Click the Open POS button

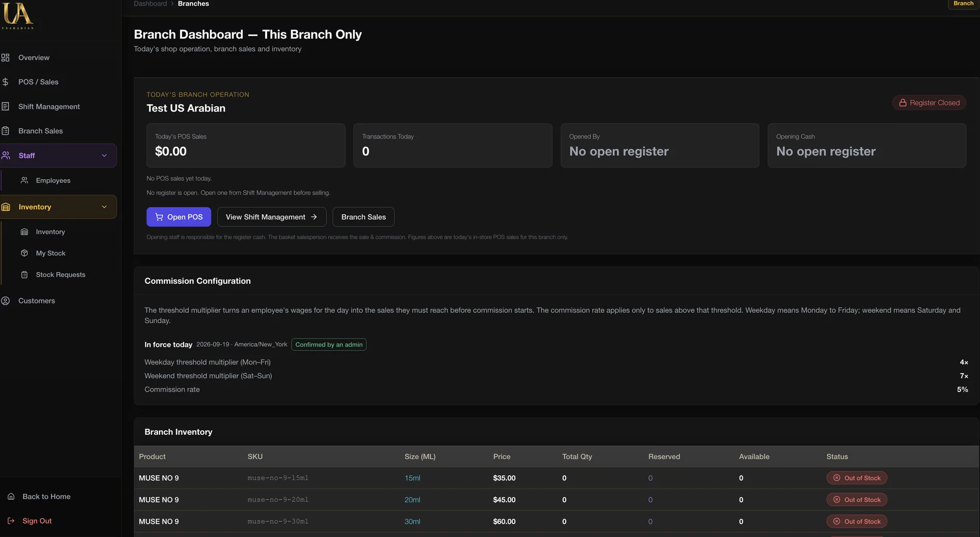tap(178, 217)
